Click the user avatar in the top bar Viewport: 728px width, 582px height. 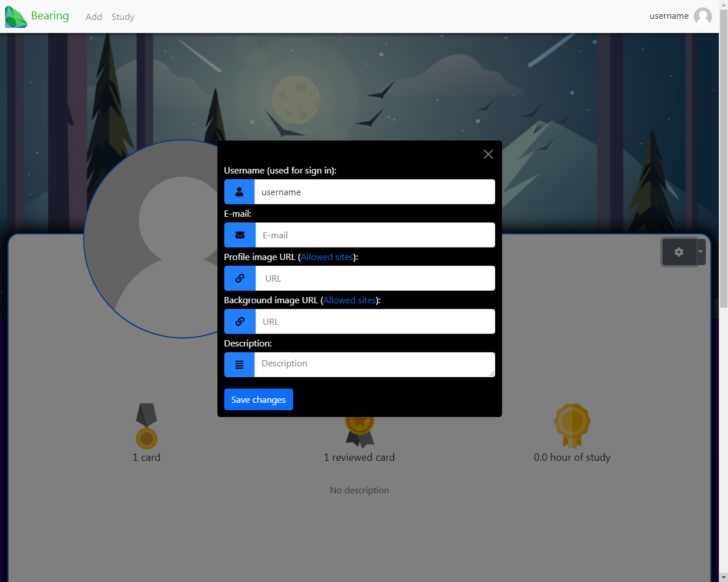tap(704, 16)
